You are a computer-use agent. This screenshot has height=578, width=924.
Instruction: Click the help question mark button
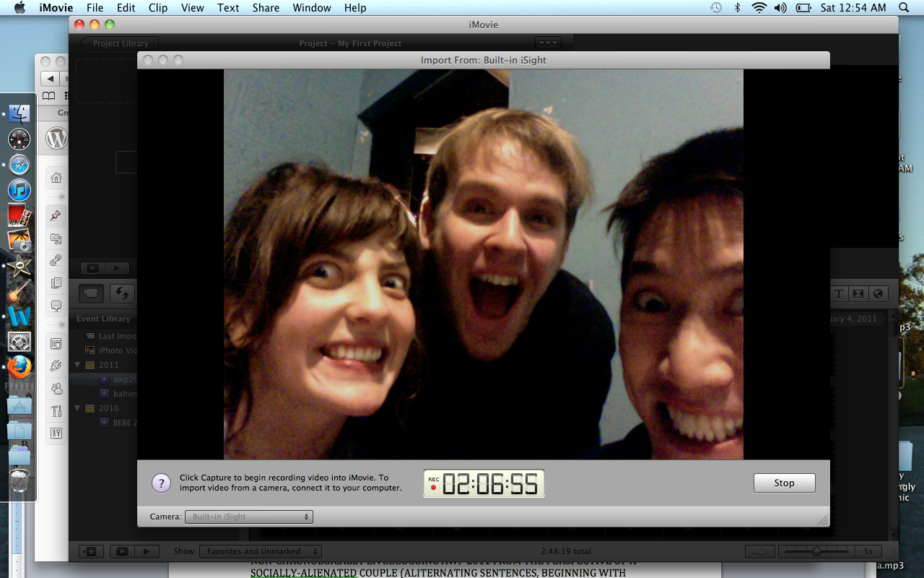point(162,483)
